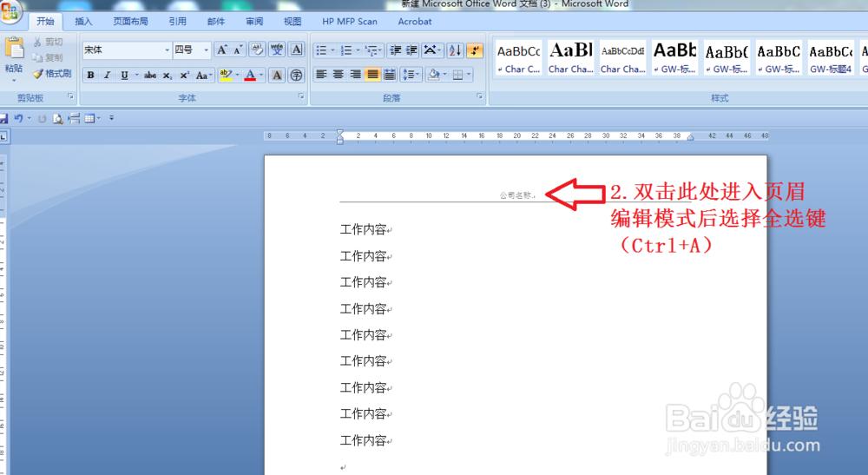Click the Shading paint bucket icon
868x475 pixels.
click(434, 74)
